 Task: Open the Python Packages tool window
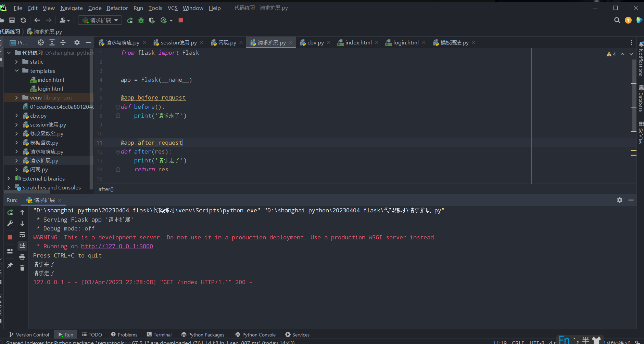[x=203, y=335]
